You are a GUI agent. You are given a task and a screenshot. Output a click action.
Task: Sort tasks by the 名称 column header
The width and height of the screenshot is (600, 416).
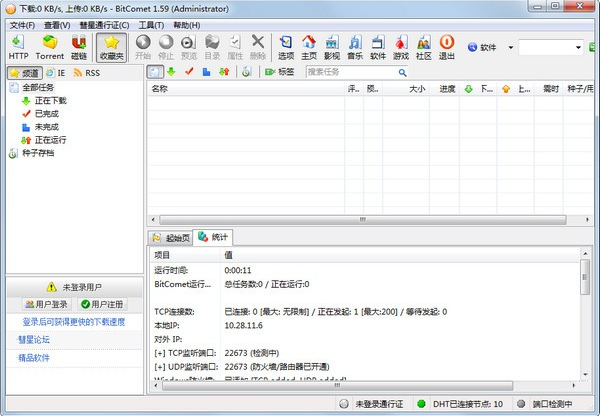tap(246, 89)
